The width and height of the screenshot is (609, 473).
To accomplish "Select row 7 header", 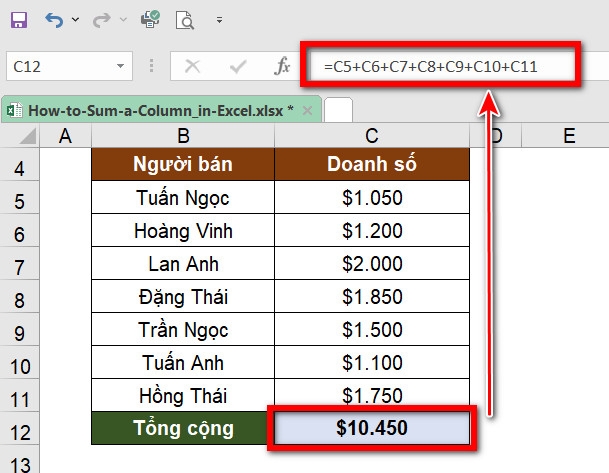I will (x=19, y=263).
